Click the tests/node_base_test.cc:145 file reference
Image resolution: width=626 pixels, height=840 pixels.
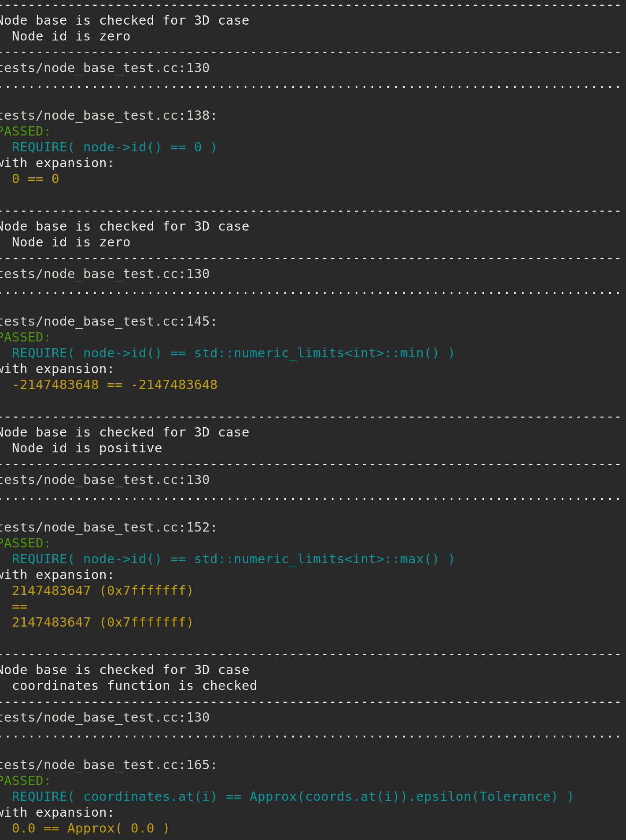(107, 322)
